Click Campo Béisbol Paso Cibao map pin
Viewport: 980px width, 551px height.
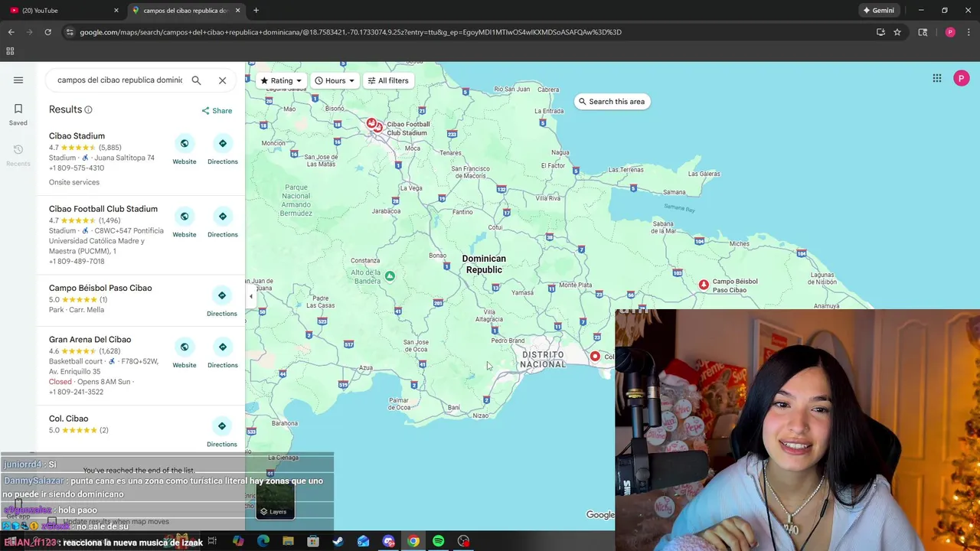point(704,285)
